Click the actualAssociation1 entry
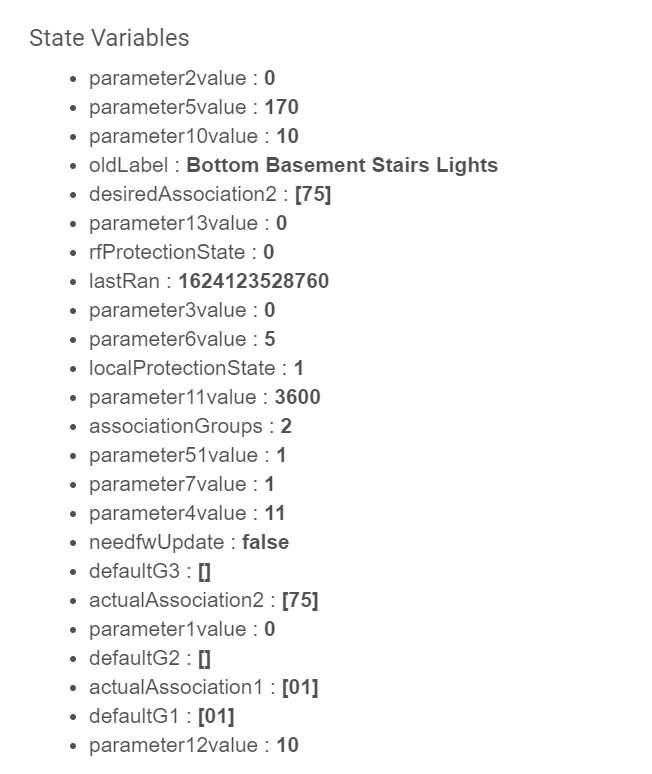Screen dimensions: 652x774 [204, 688]
